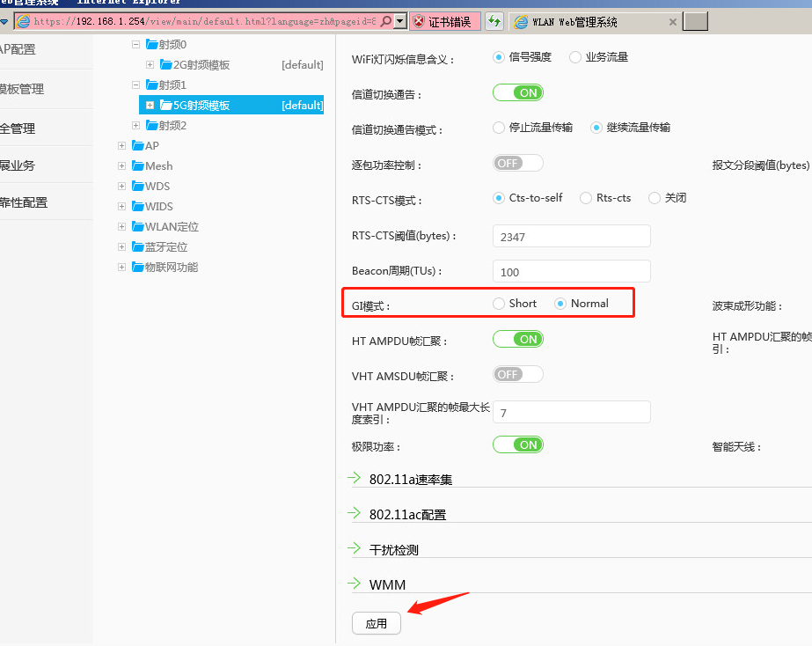The image size is (812, 646).
Task: Expand the WIDS tree node
Action: click(x=121, y=206)
